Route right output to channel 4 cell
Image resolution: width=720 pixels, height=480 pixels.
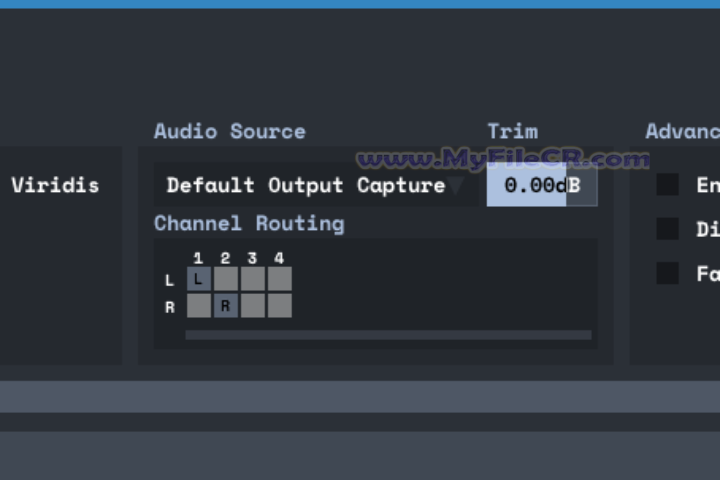279,306
